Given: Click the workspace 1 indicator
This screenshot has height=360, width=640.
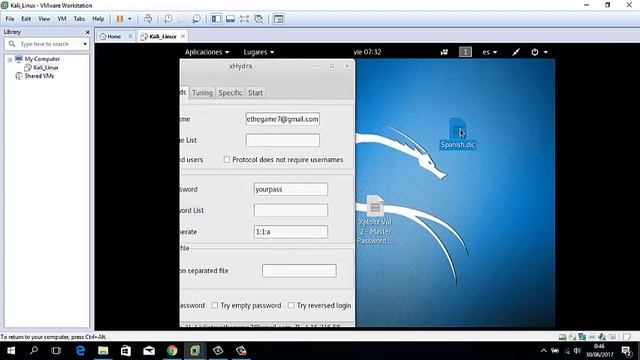Looking at the screenshot, I should coord(465,52).
